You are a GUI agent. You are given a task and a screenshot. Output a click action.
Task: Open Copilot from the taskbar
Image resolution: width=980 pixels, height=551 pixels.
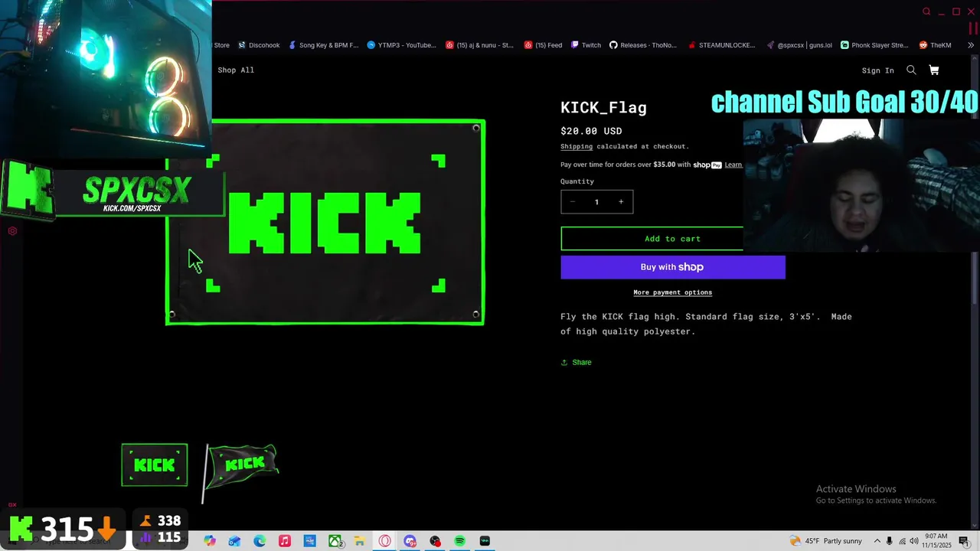coord(210,541)
